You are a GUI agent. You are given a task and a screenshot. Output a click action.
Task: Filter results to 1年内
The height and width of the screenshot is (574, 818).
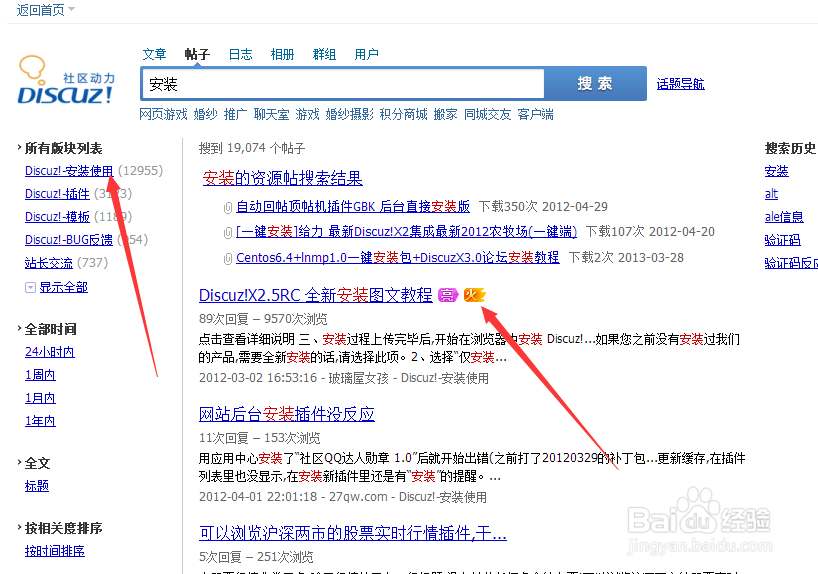click(40, 421)
